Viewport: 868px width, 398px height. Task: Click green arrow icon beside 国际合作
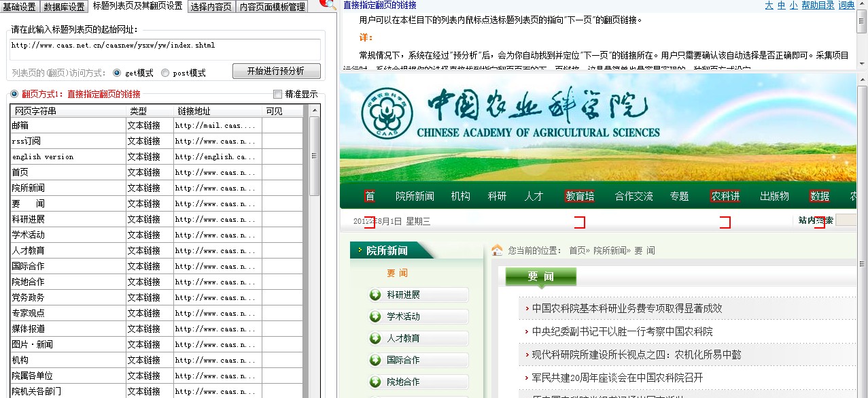click(x=375, y=360)
